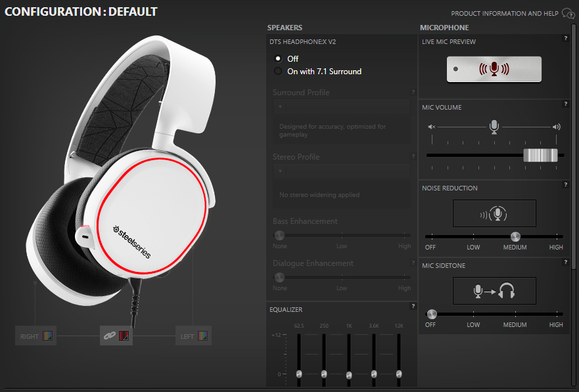Open the Stereo Profile dropdown

coord(342,171)
